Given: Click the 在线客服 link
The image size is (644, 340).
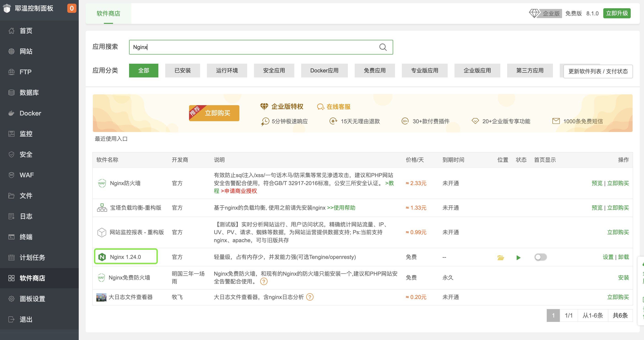Looking at the screenshot, I should [334, 107].
